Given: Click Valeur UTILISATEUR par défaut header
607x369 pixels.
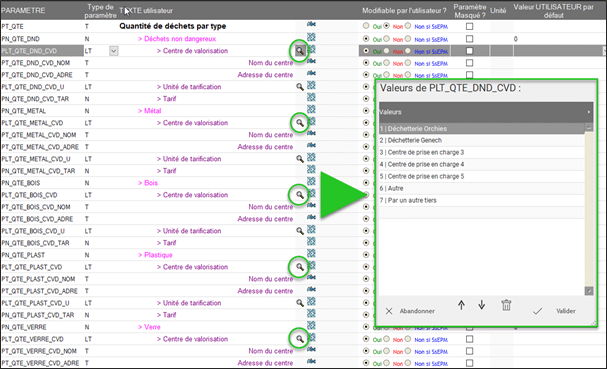Looking at the screenshot, I should 553,11.
